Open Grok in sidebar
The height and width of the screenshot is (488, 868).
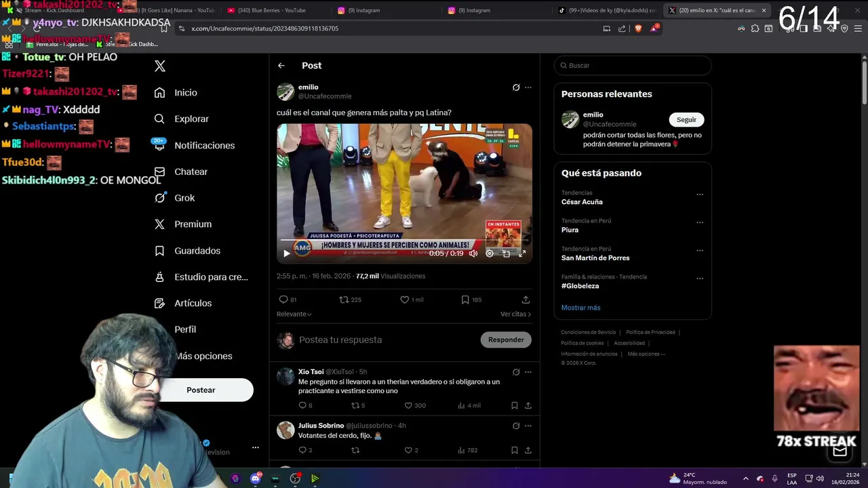[174, 198]
